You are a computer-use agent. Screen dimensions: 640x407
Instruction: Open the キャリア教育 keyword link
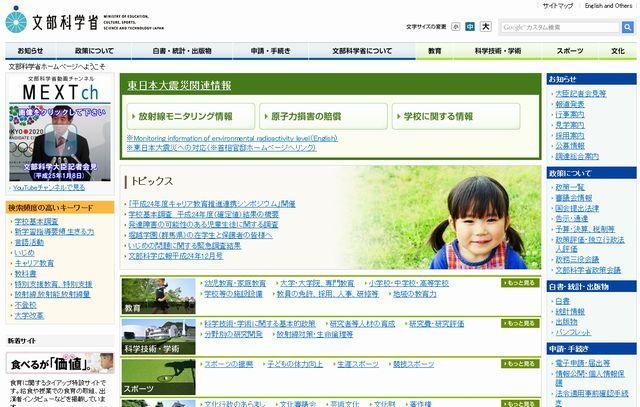pos(34,263)
